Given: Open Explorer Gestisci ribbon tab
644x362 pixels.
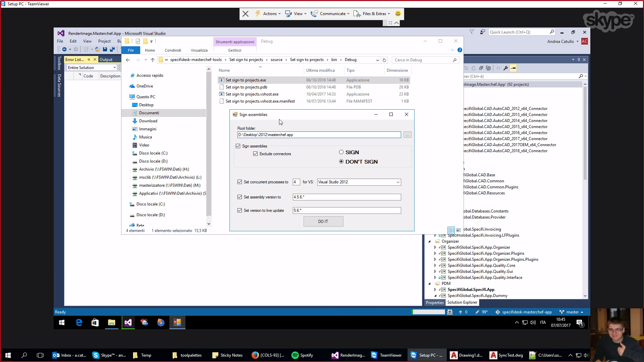Looking at the screenshot, I should [234, 50].
